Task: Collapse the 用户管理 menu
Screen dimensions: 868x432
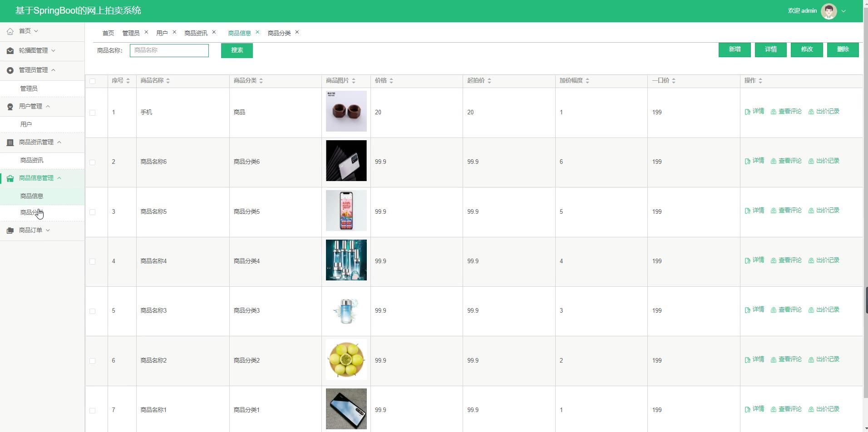Action: coord(42,107)
